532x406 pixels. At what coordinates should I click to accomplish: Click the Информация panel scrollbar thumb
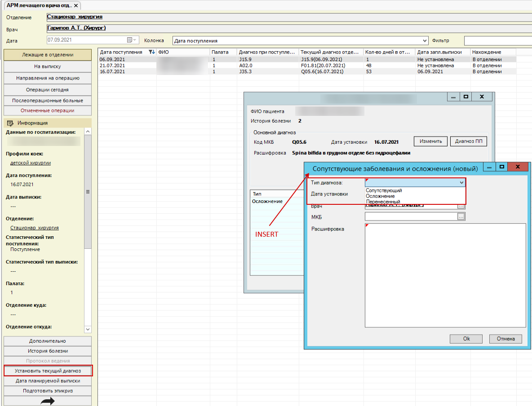[x=88, y=192]
